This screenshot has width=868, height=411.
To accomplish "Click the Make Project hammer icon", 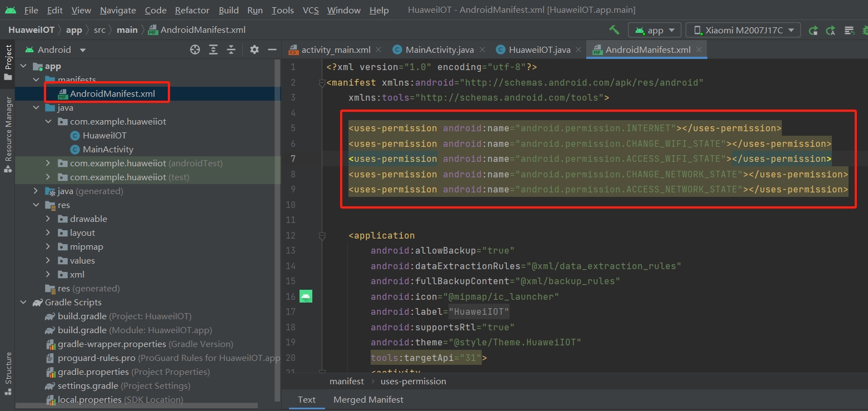I will tap(614, 30).
